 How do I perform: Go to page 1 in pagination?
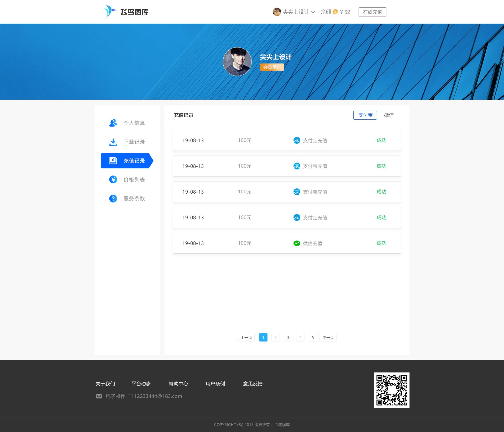(x=263, y=337)
